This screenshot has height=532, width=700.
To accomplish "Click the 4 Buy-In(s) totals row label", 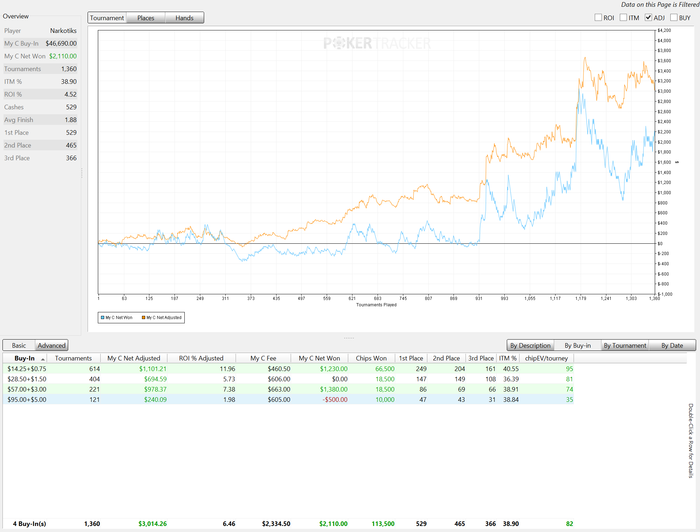I will [29, 524].
